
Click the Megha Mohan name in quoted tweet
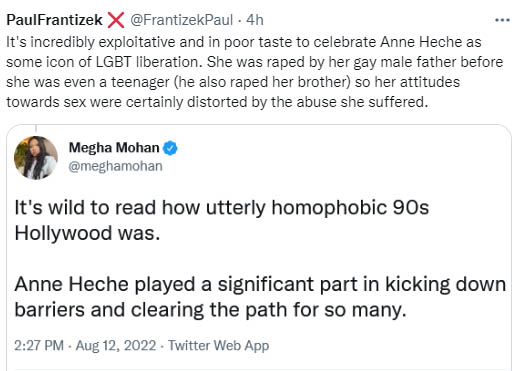pos(114,148)
